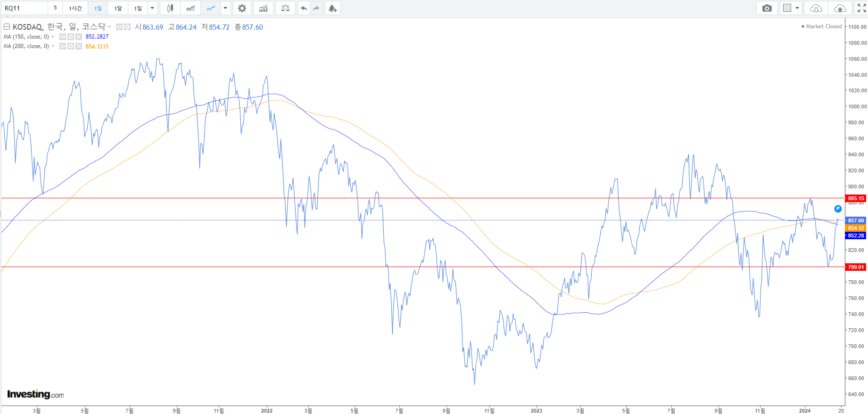Save chart layout via cloud upload icon

[x=840, y=8]
